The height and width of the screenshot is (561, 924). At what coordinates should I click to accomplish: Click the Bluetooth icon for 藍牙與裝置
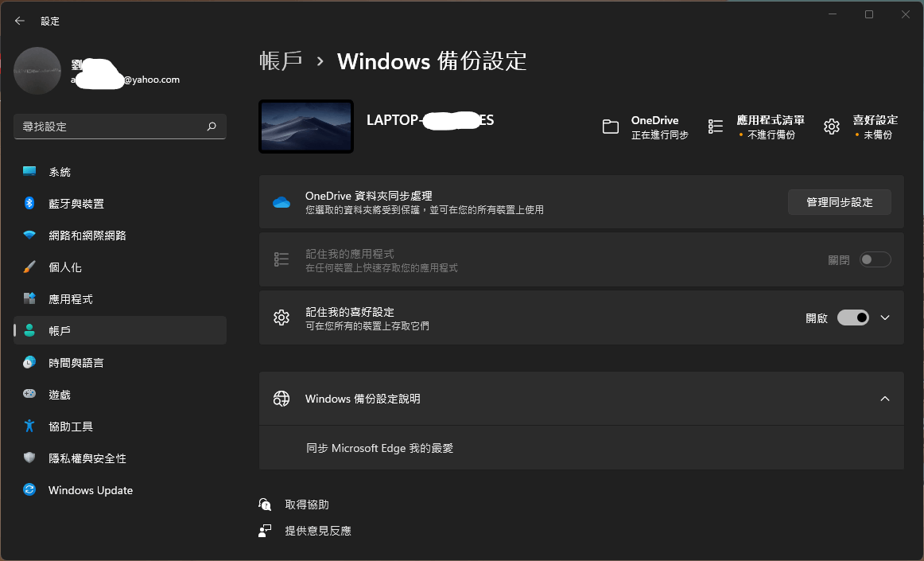click(29, 203)
